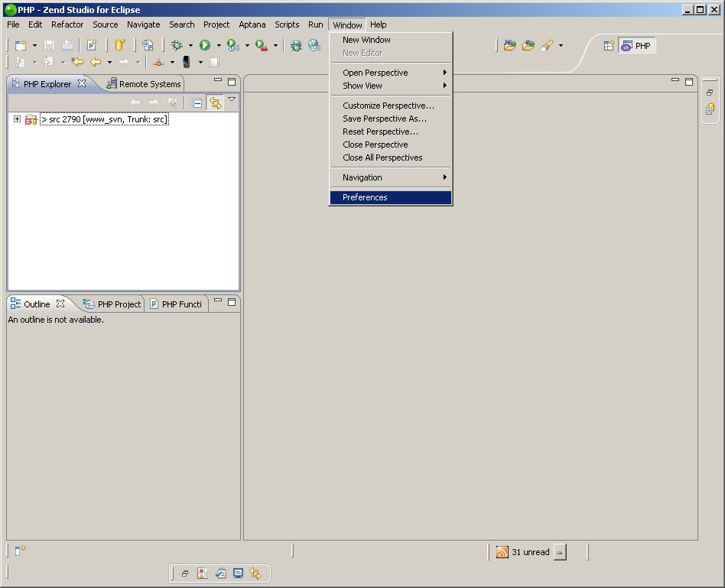Image resolution: width=725 pixels, height=588 pixels.
Task: Click the arrow button beside 31 unread
Action: coord(560,552)
